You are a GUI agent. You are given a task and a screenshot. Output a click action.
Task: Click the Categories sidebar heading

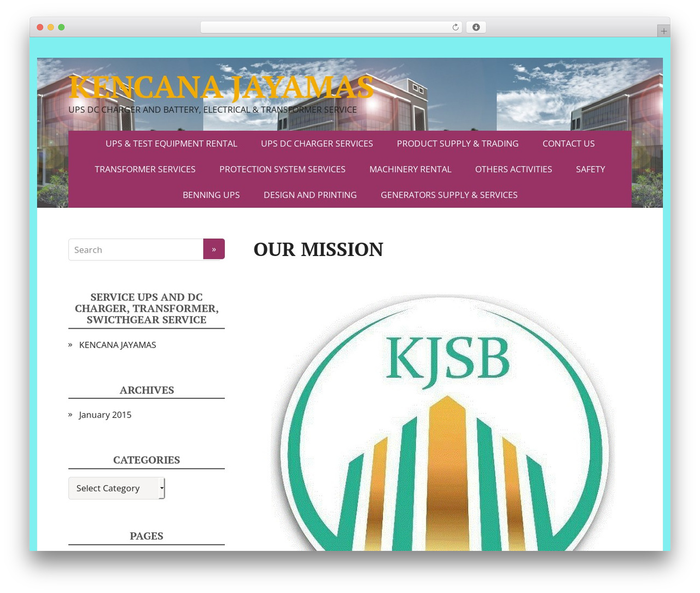(x=147, y=460)
